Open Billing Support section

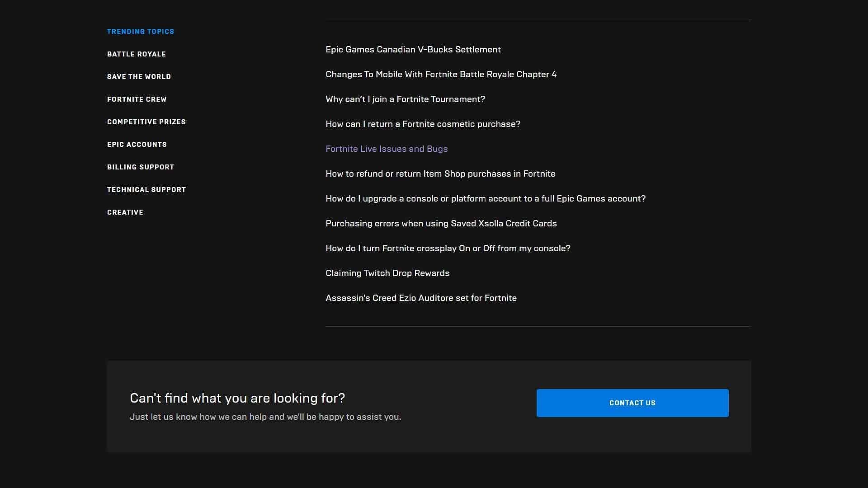click(x=140, y=167)
